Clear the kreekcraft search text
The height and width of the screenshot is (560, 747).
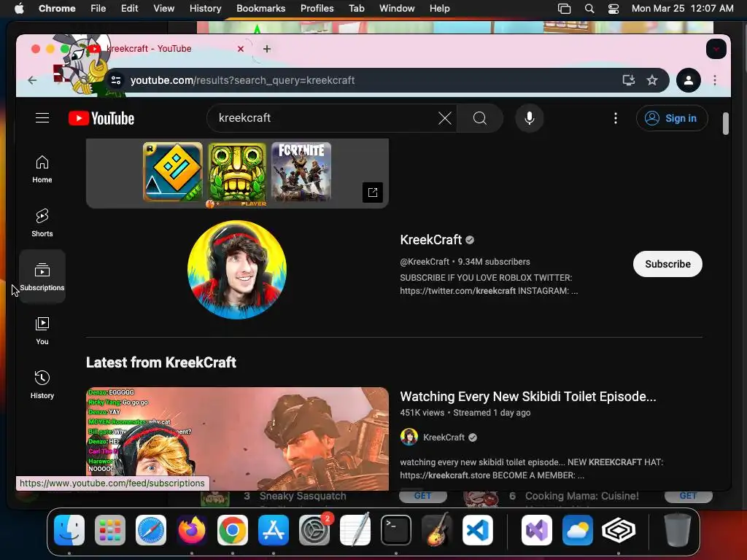pos(444,118)
